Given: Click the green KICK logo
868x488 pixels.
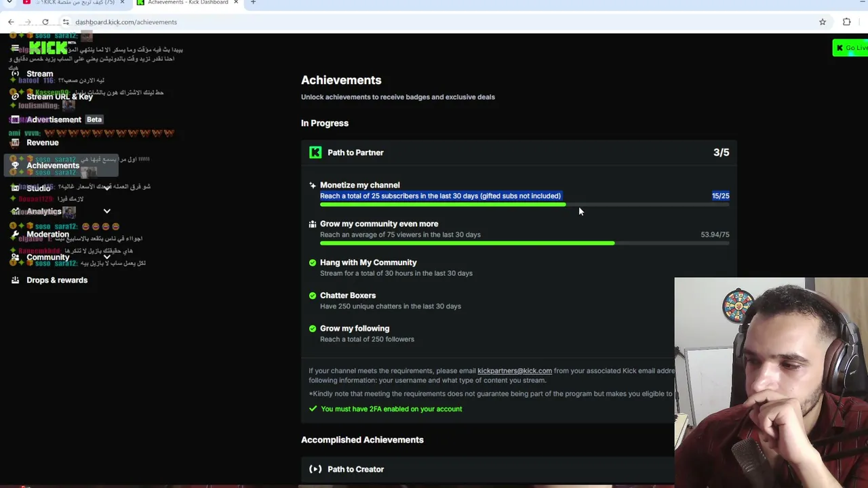Looking at the screenshot, I should coord(48,48).
